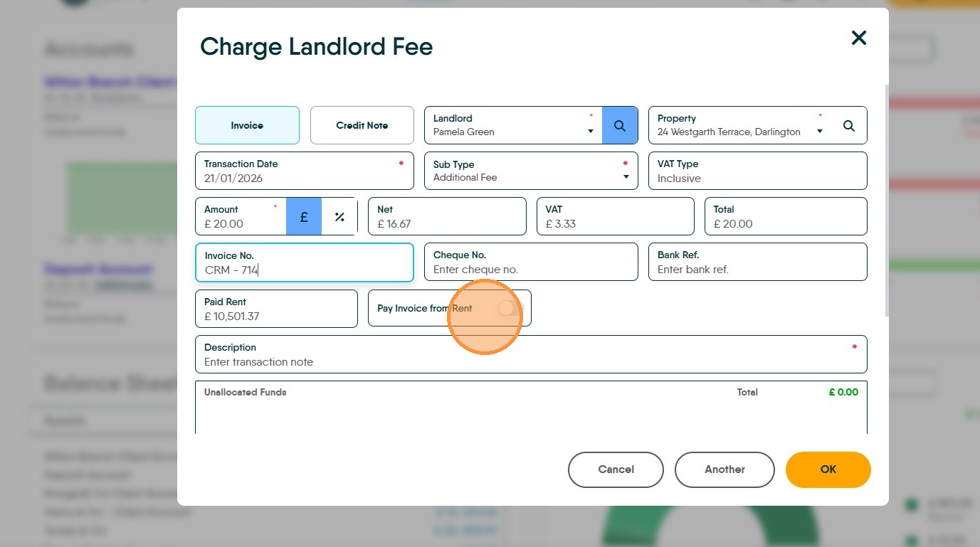This screenshot has height=547, width=980.
Task: Open the Sub Type dropdown
Action: (531, 171)
